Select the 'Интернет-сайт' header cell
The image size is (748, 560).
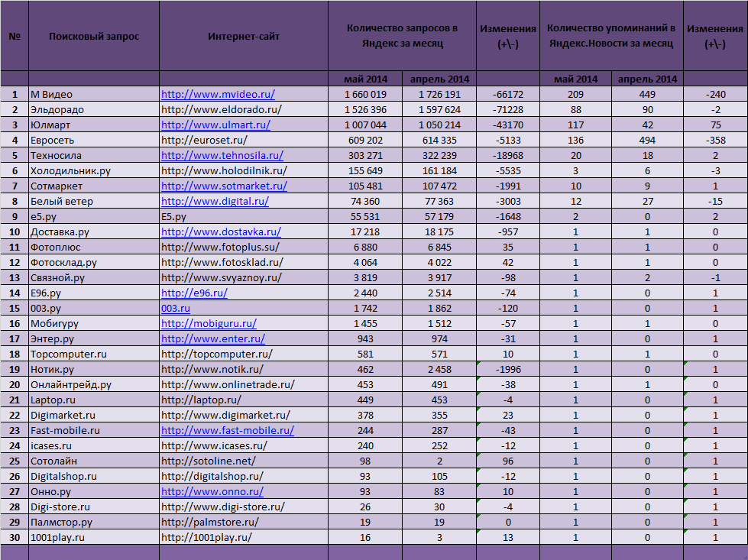point(244,36)
